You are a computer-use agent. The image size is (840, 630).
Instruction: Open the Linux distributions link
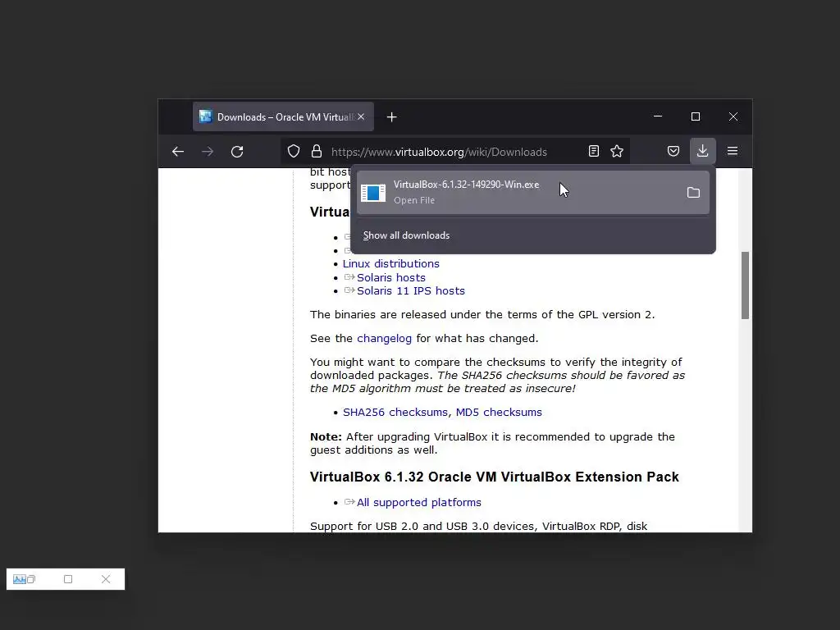[390, 263]
